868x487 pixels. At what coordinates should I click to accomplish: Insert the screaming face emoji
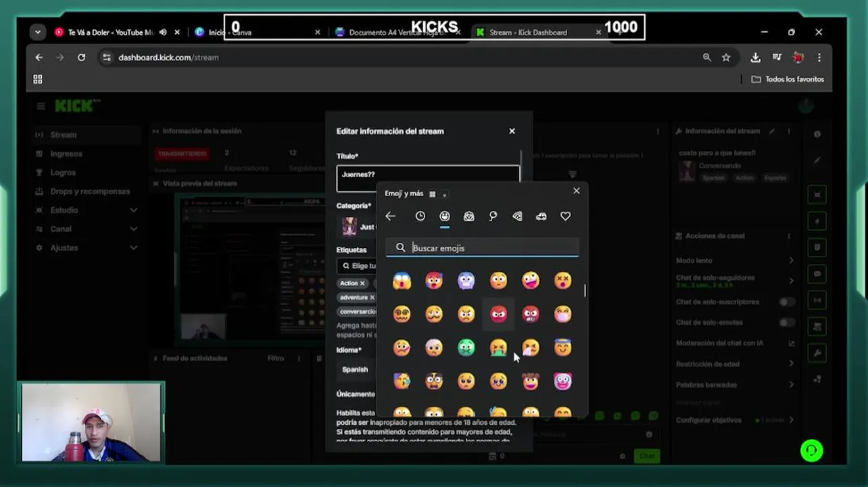402,281
